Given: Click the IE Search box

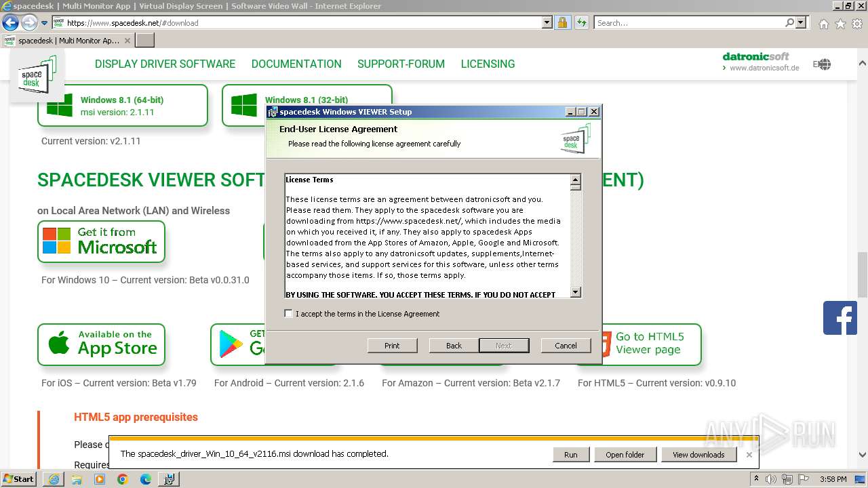Looking at the screenshot, I should [x=689, y=22].
